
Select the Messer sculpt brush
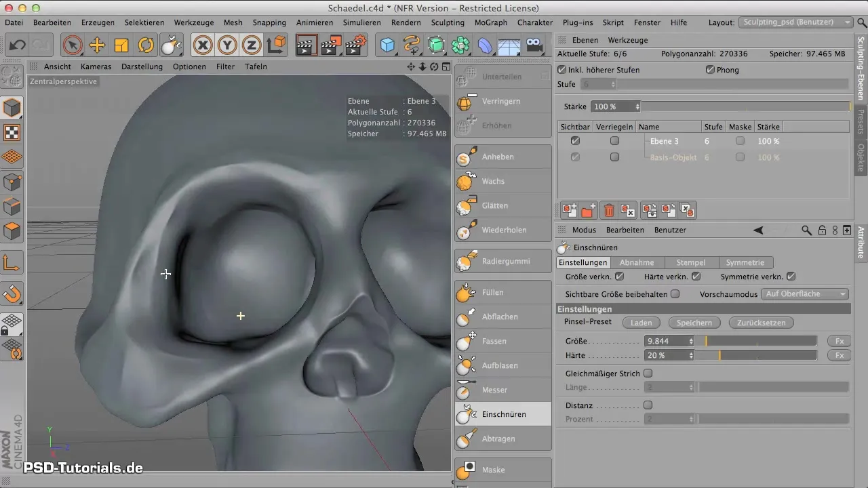tap(503, 390)
